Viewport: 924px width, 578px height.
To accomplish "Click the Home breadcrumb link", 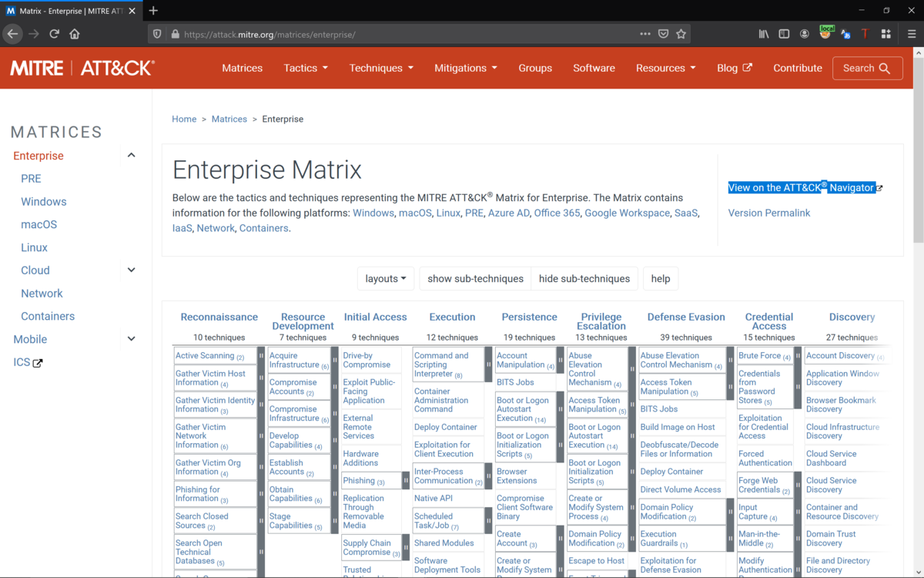I will point(184,119).
